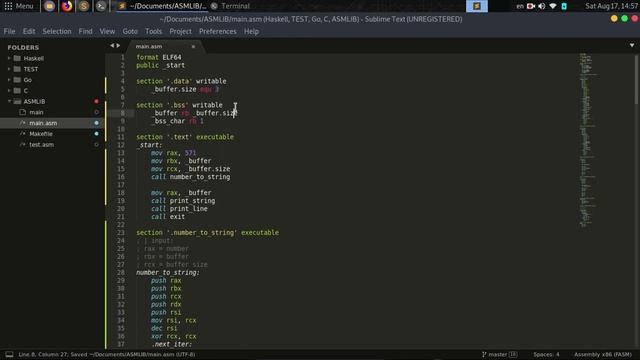Click the TEST folder icon
This screenshot has width=640, height=360.
click(17, 69)
